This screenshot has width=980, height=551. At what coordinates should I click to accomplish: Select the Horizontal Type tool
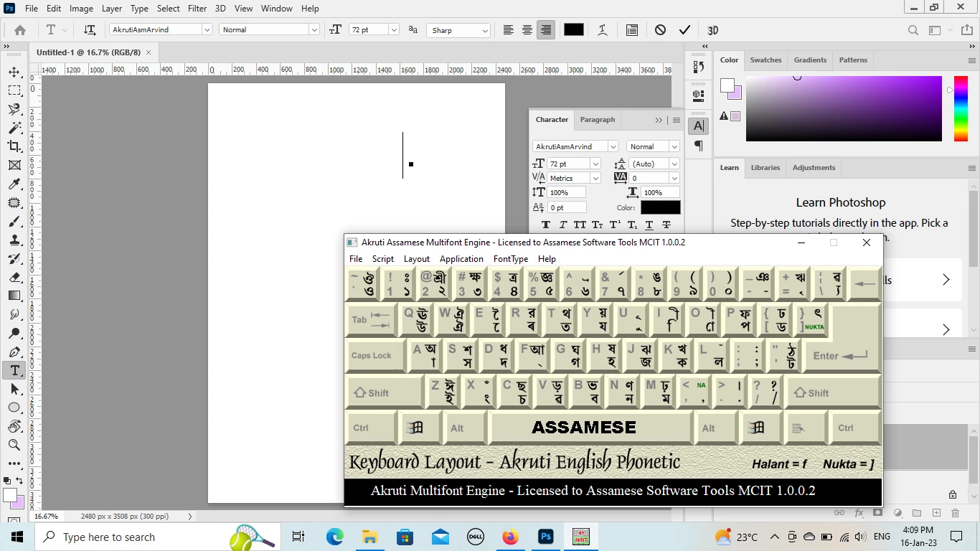coord(14,370)
